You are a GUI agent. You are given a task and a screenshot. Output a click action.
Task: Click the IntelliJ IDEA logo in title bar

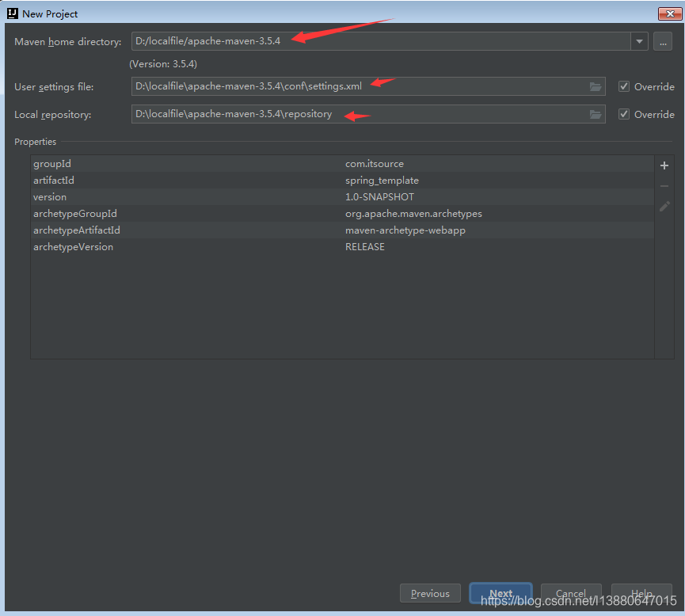tap(13, 13)
